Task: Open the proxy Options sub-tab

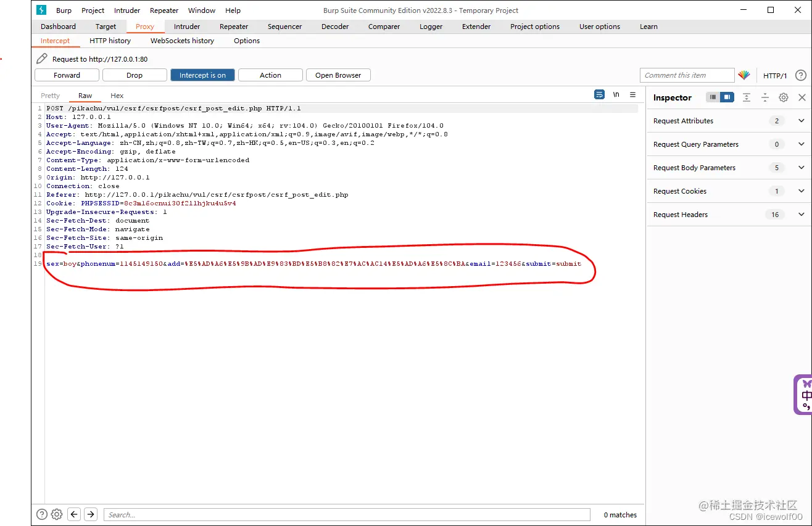Action: point(247,41)
